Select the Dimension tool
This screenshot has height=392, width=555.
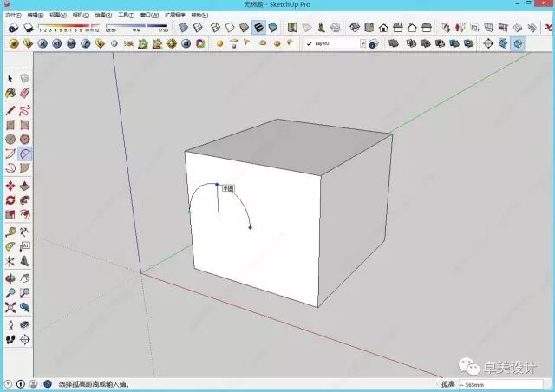25,232
